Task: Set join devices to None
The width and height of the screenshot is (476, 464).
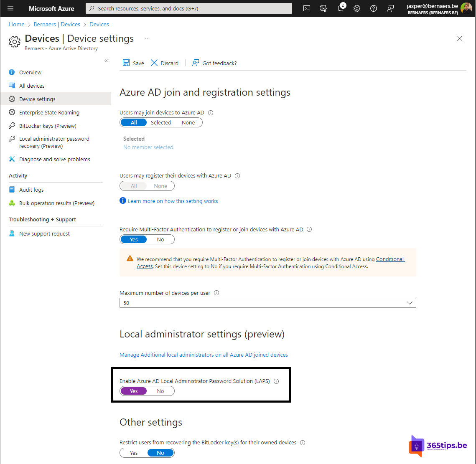Action: click(188, 123)
